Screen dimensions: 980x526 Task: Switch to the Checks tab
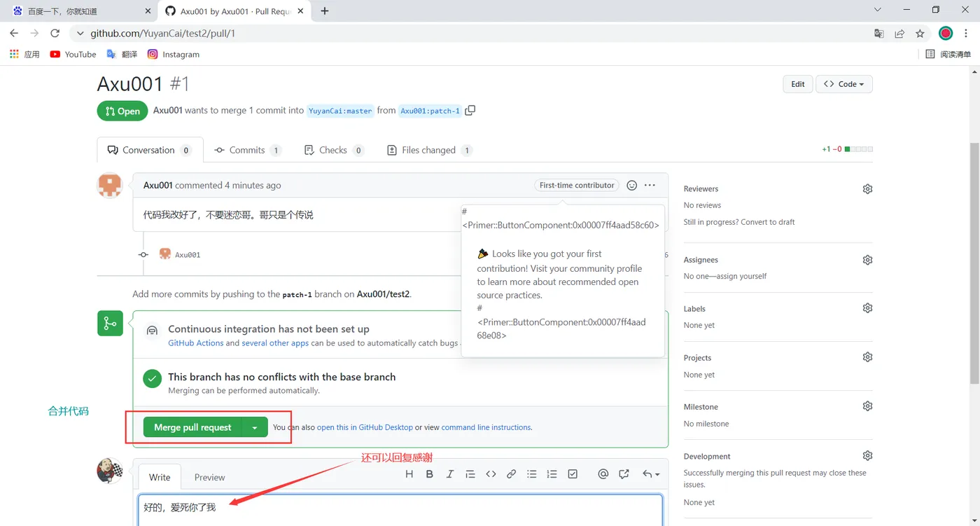tap(334, 150)
